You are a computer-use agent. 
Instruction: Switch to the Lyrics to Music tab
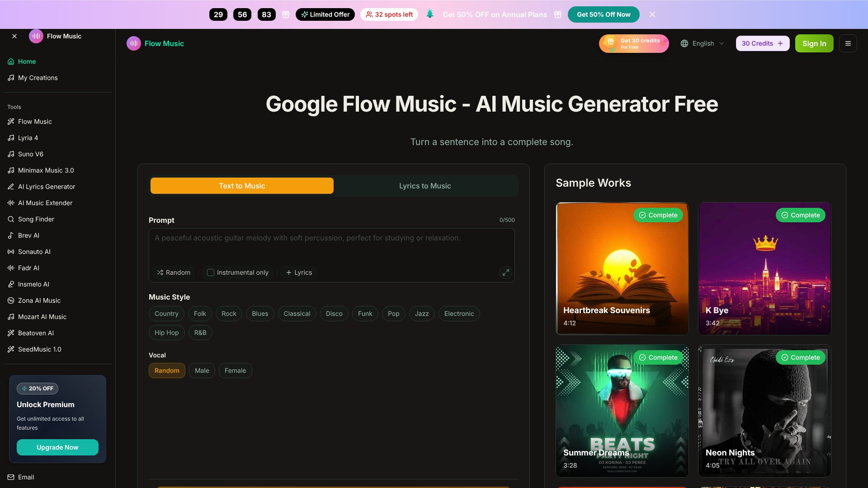425,186
